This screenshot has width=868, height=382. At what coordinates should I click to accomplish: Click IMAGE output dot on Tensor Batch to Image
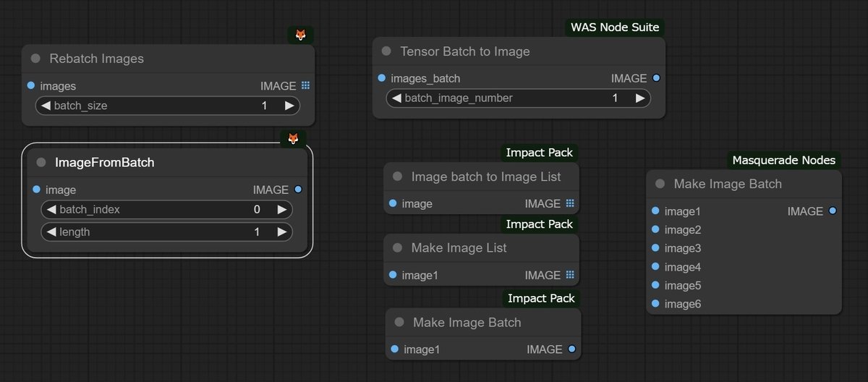[x=656, y=78]
